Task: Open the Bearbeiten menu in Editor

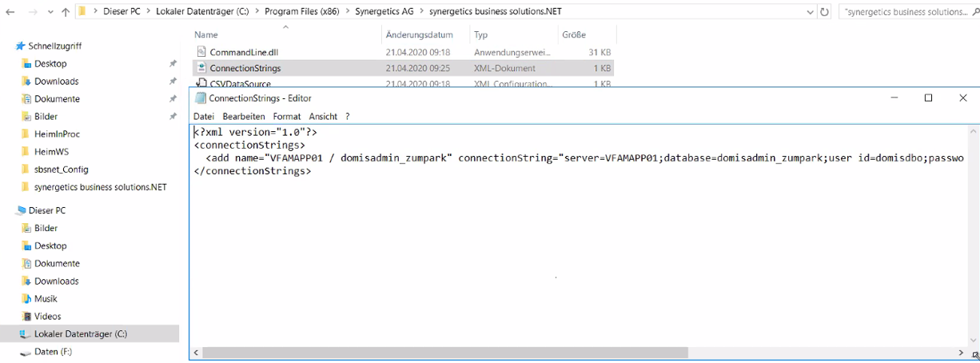Action: 244,117
